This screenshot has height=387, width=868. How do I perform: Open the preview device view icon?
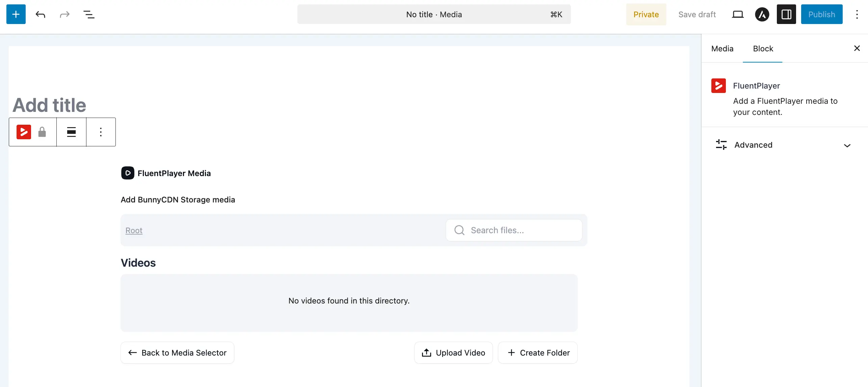tap(738, 14)
